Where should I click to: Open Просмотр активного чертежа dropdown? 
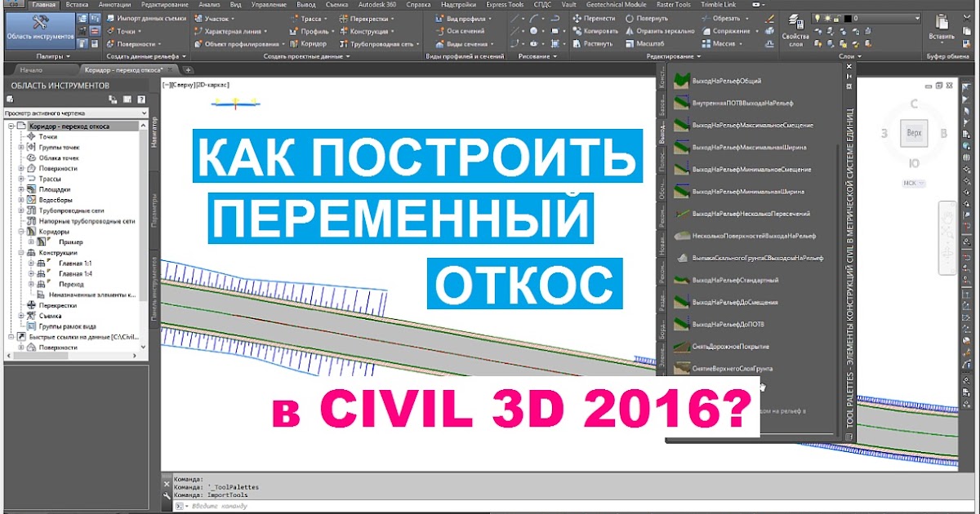pyautogui.click(x=75, y=113)
